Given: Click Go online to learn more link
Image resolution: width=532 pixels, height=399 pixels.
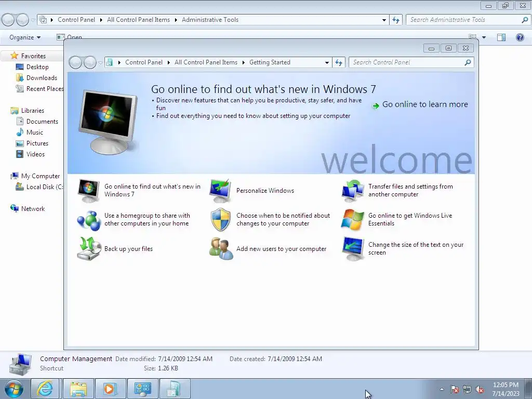Looking at the screenshot, I should [x=425, y=104].
